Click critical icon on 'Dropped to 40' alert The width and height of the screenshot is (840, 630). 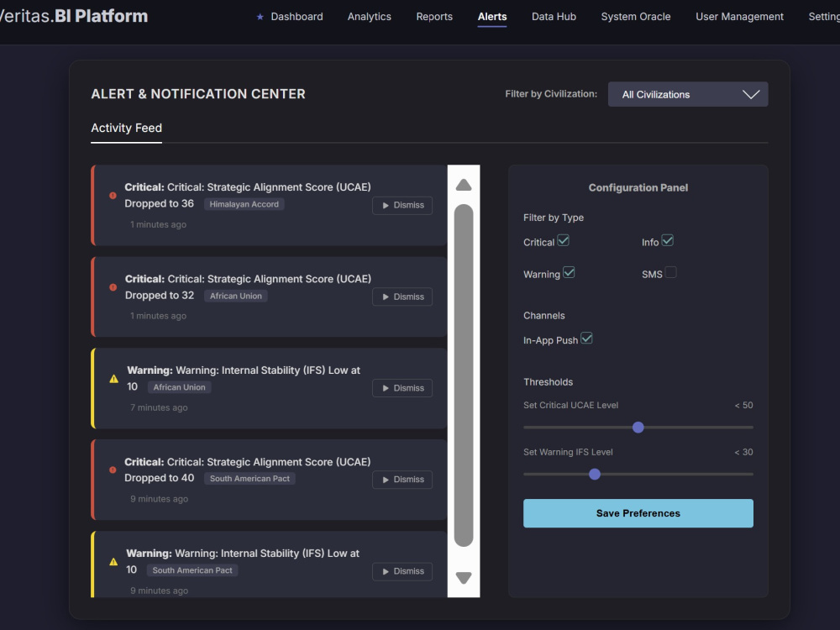[113, 470]
